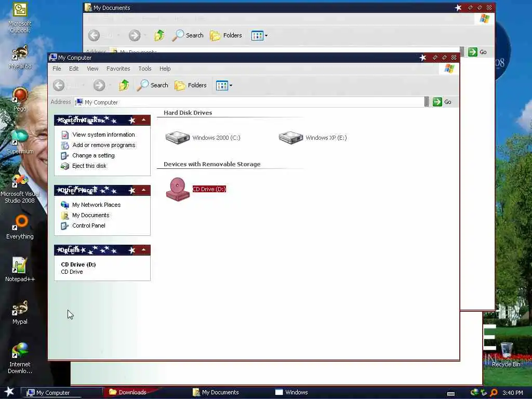The height and width of the screenshot is (399, 532).
Task: Click Add or remove programs link
Action: pyautogui.click(x=103, y=145)
